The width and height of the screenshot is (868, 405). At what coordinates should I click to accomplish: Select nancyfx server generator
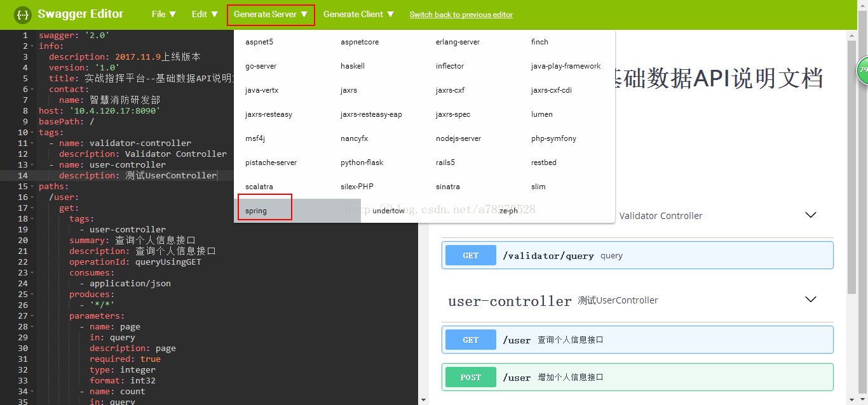355,138
